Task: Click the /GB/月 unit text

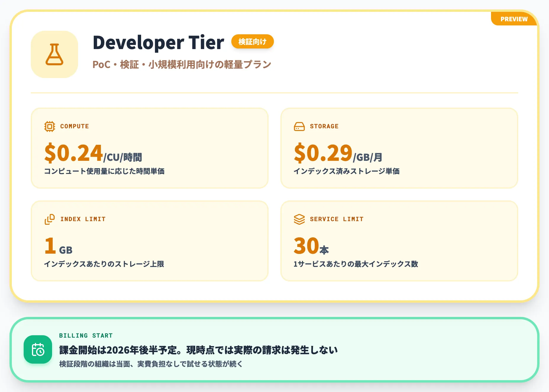Action: [x=368, y=157]
